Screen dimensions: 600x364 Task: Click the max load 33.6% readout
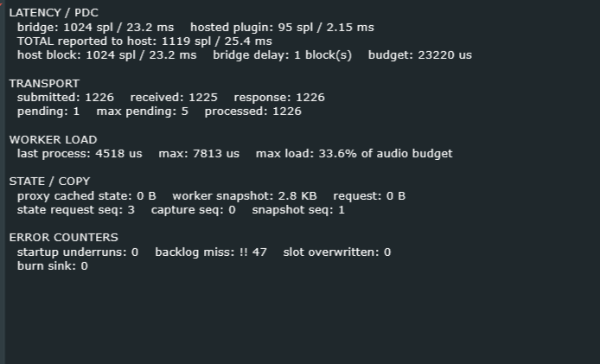pos(354,154)
